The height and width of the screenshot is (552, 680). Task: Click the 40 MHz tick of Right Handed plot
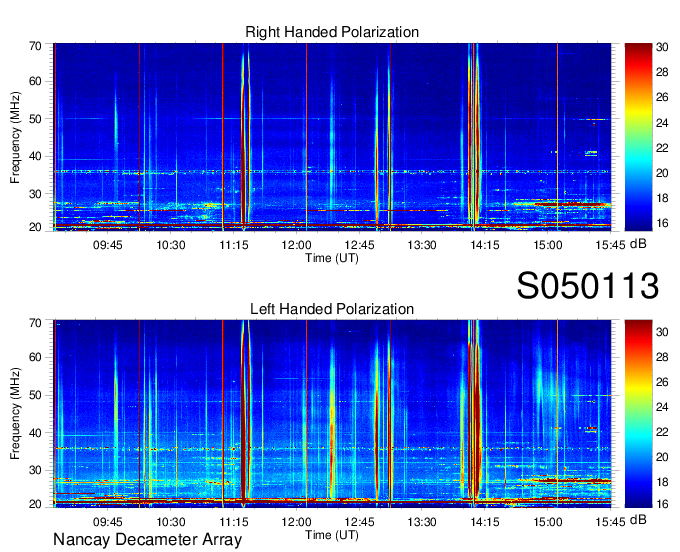pos(35,156)
